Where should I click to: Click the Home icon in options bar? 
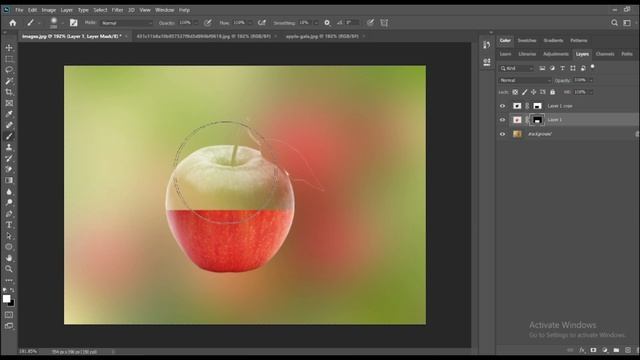[x=13, y=23]
